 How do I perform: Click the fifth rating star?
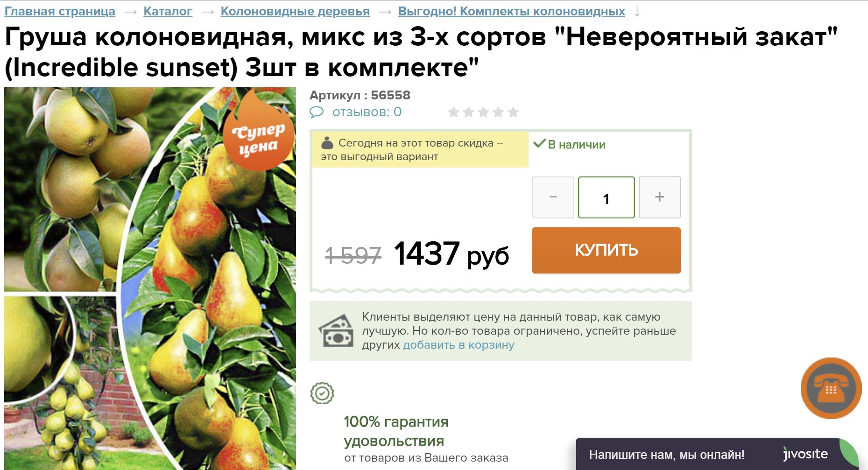(x=513, y=112)
